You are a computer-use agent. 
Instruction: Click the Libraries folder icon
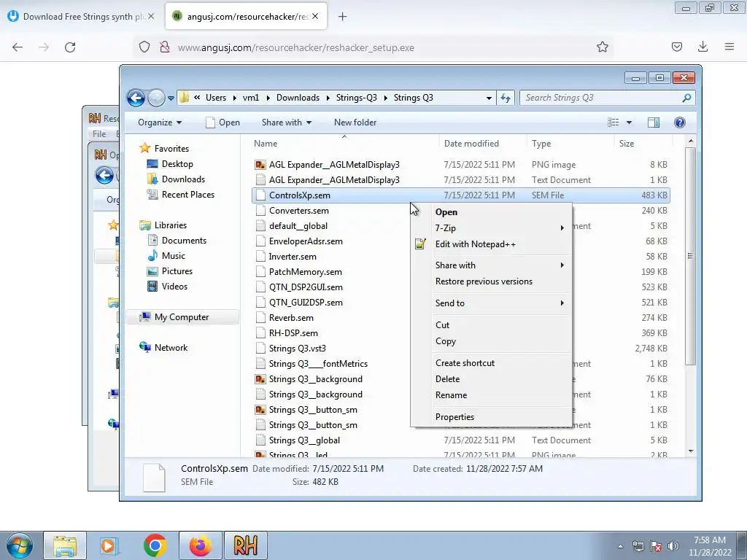[x=145, y=225]
